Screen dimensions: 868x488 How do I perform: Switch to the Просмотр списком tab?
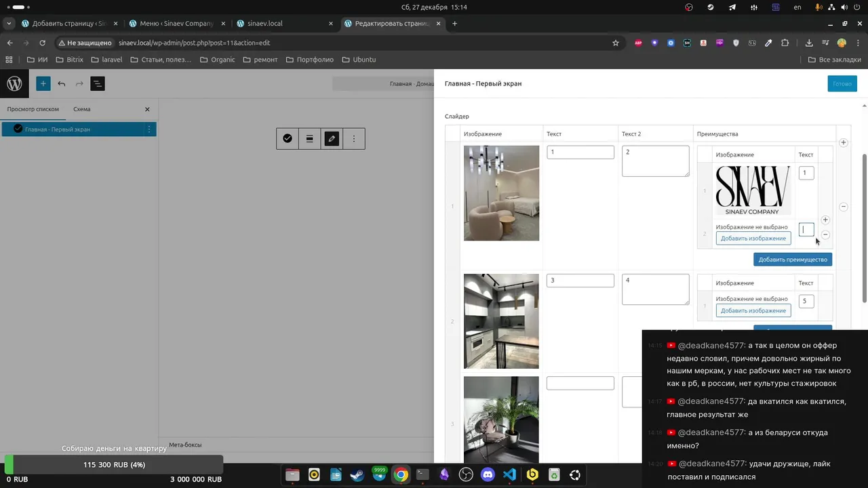33,109
